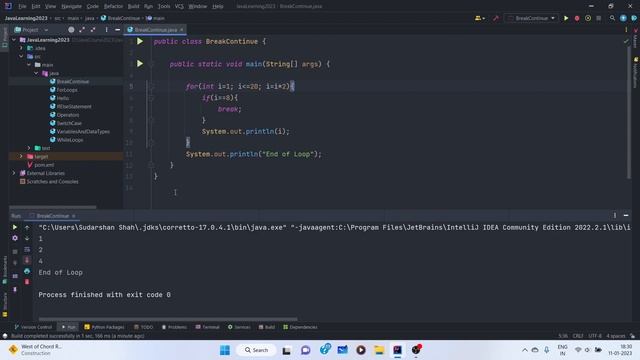Screen dimensions: 640x360
Task: Clear all output with trash icon
Action: click(27, 282)
